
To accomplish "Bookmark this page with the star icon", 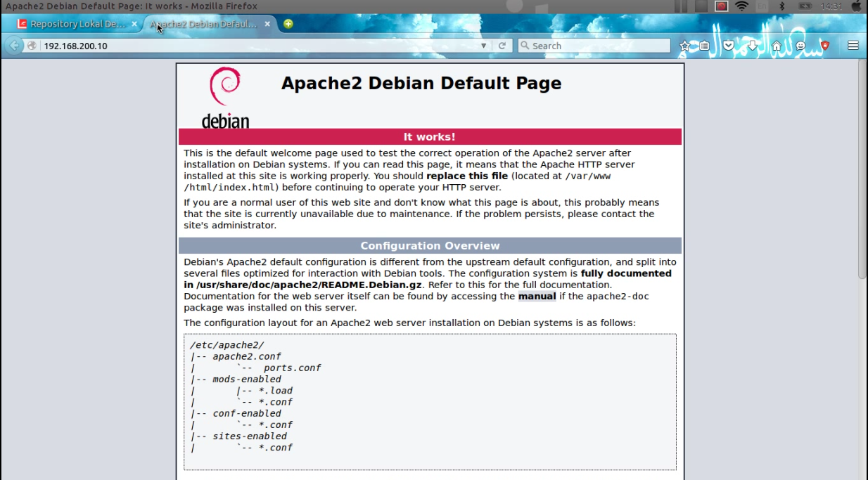I will 684,46.
